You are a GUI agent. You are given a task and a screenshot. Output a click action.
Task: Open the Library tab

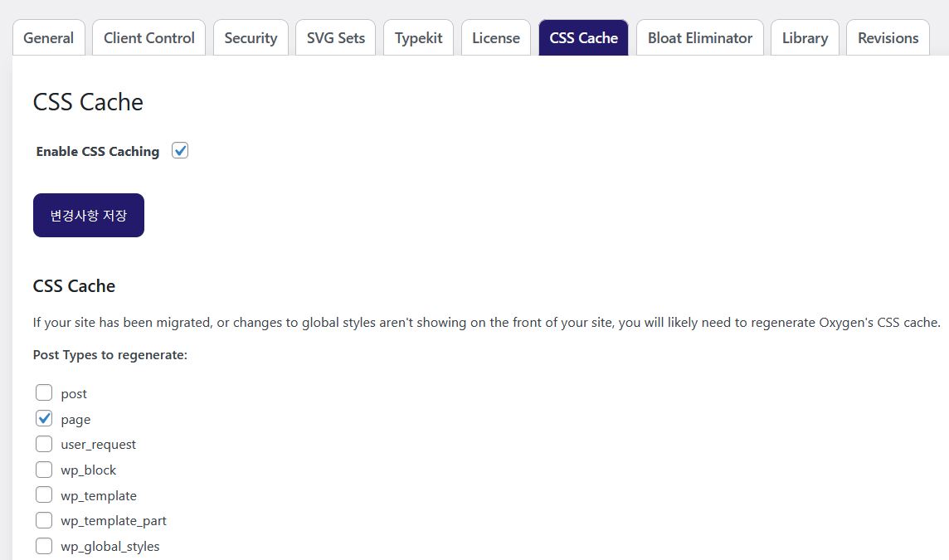tap(805, 38)
